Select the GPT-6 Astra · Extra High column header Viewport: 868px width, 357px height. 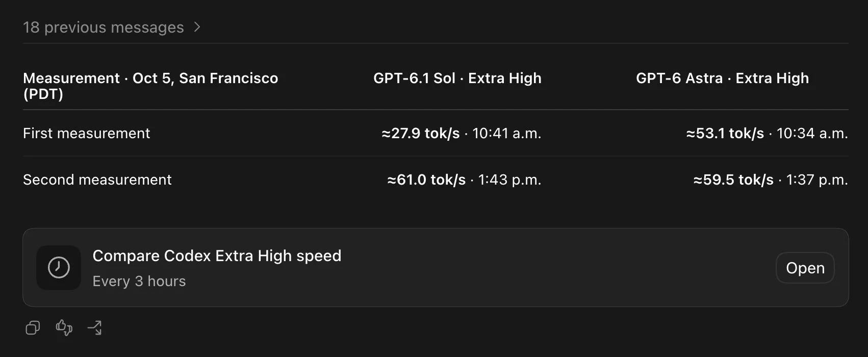click(722, 78)
